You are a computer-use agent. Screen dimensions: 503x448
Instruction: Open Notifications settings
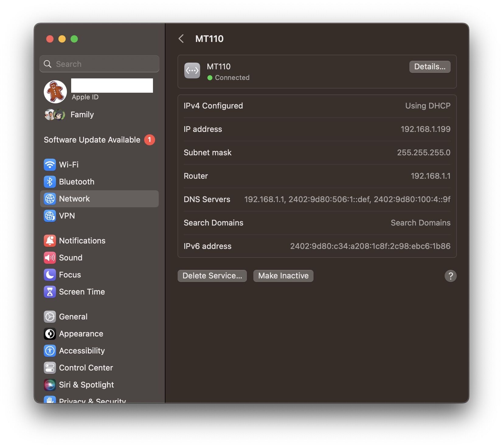(99, 241)
